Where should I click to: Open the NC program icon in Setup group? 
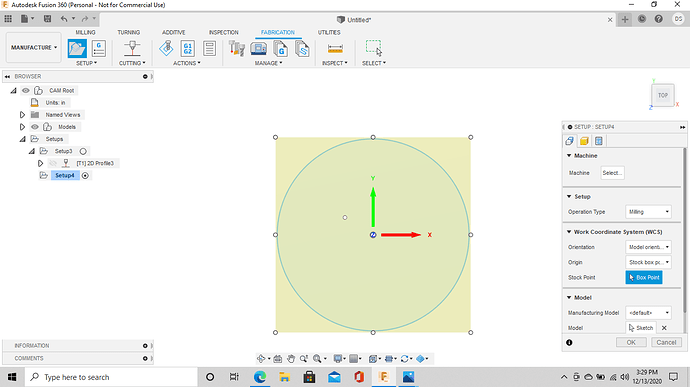click(99, 48)
